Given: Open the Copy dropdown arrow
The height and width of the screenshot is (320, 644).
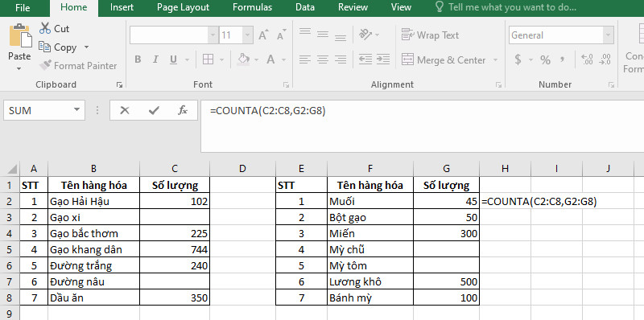Looking at the screenshot, I should [x=87, y=47].
